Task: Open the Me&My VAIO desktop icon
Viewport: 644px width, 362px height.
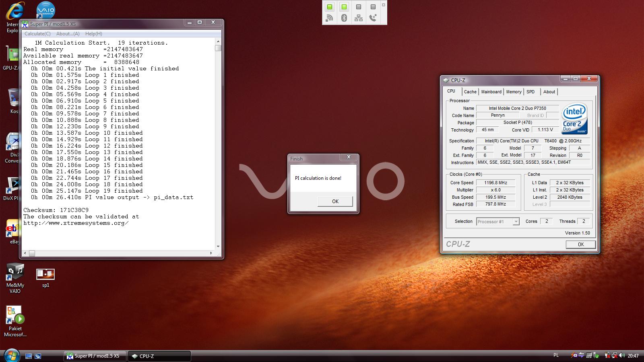Action: pyautogui.click(x=15, y=278)
